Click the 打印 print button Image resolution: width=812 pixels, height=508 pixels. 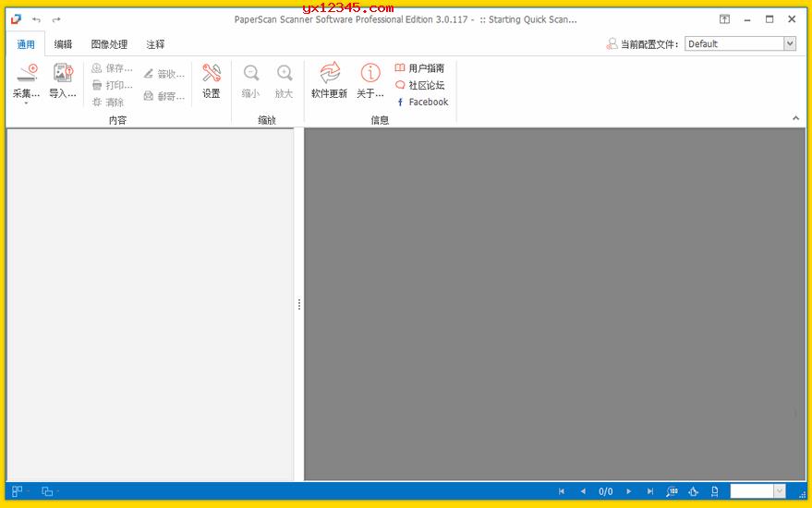(x=113, y=85)
